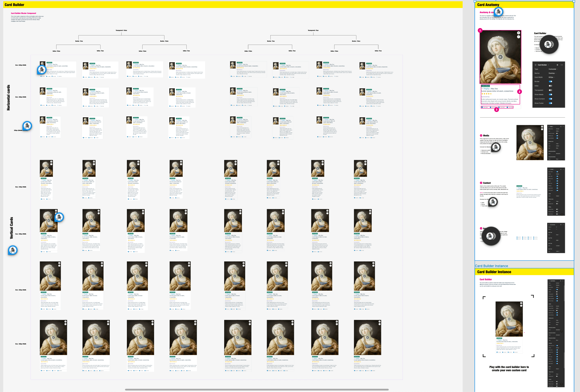Image resolution: width=580 pixels, height=392 pixels.
Task: Click the info icon on the Card Anatomy portrait
Action: pos(518,37)
